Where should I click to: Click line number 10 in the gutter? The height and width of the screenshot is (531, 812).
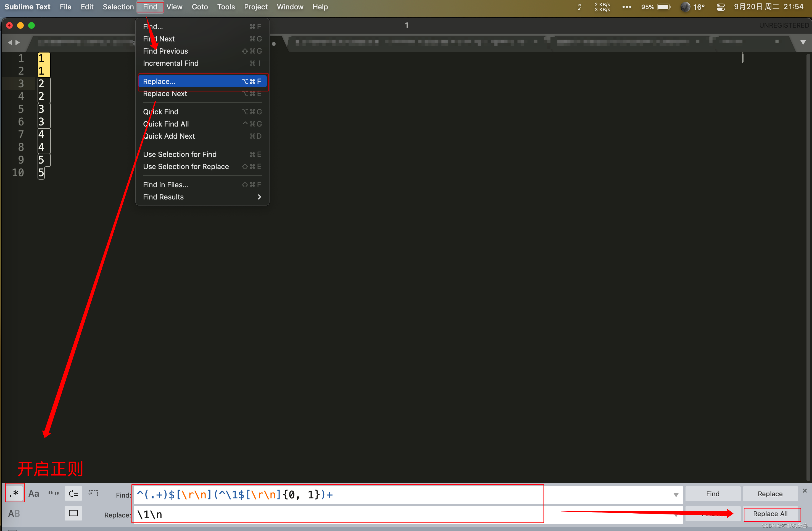coord(18,173)
